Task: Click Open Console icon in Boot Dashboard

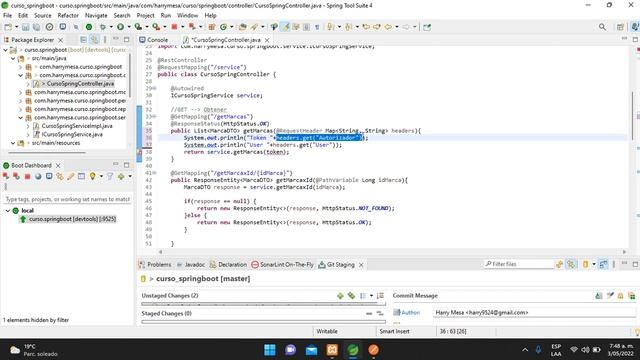Action: pos(49,176)
